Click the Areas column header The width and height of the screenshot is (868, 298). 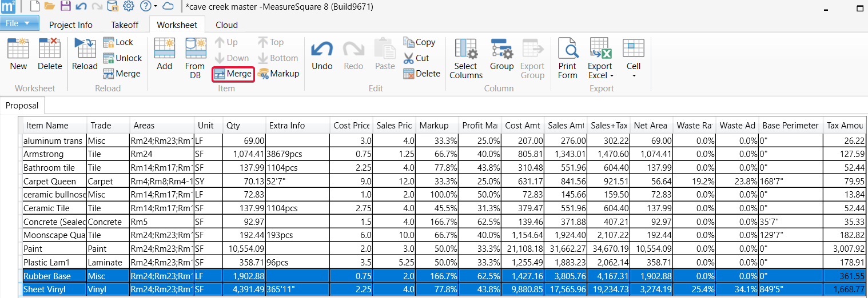161,126
